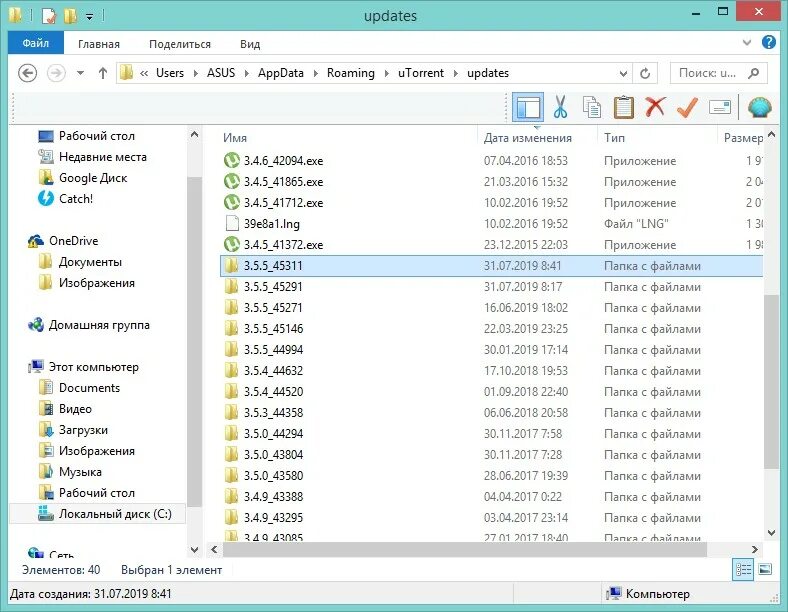Navigate to Roaming in the address bar
Viewport: 788px width, 612px height.
(351, 73)
